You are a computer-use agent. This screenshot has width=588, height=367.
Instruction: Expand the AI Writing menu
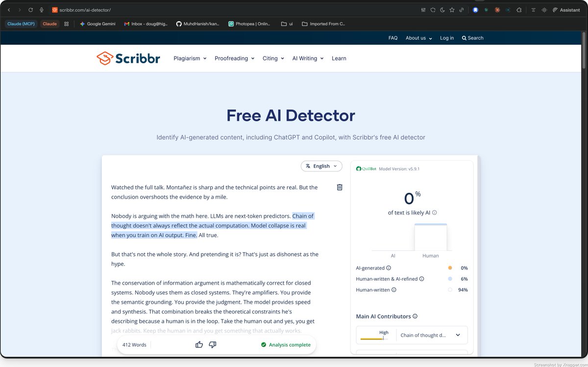point(308,58)
